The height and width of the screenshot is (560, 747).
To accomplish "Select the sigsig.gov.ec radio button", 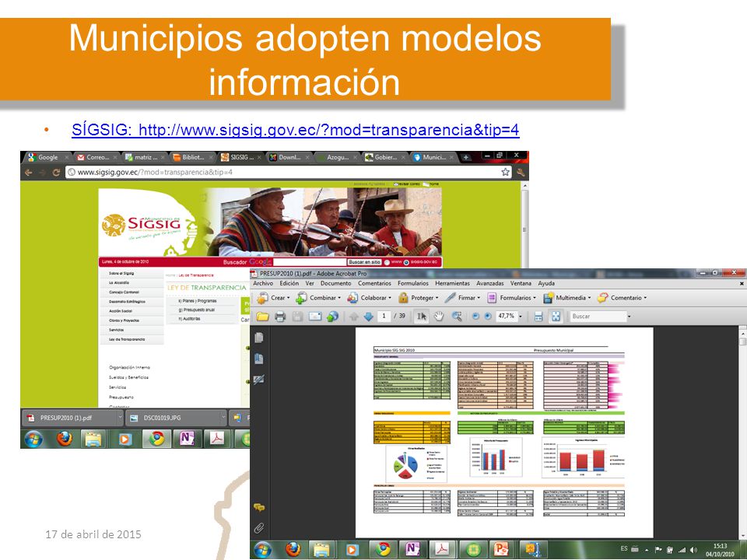I will point(406,262).
